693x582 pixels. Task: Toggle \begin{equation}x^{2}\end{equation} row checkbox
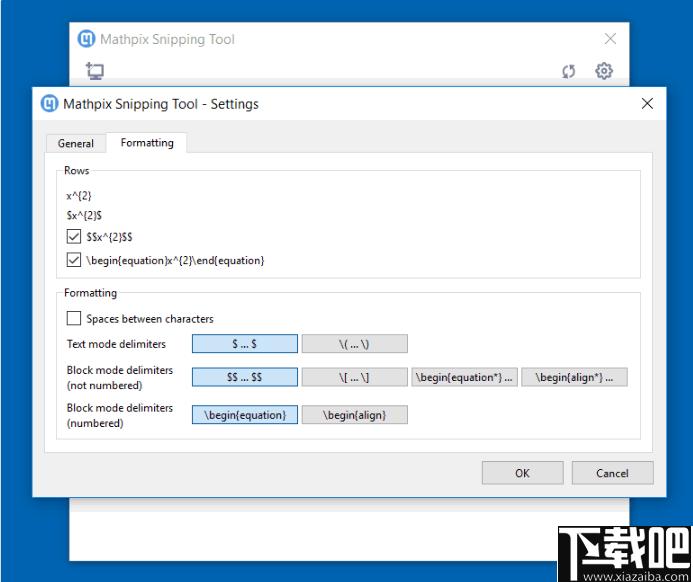point(74,260)
